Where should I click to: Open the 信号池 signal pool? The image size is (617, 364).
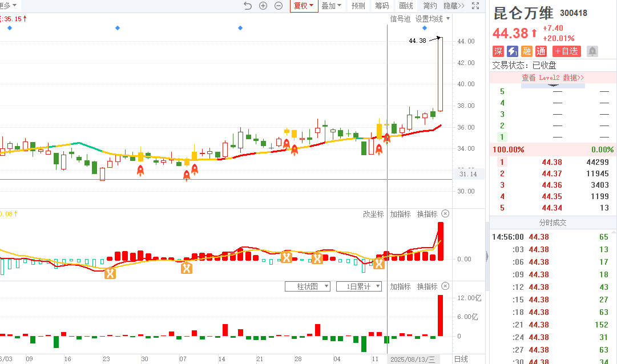(400, 19)
